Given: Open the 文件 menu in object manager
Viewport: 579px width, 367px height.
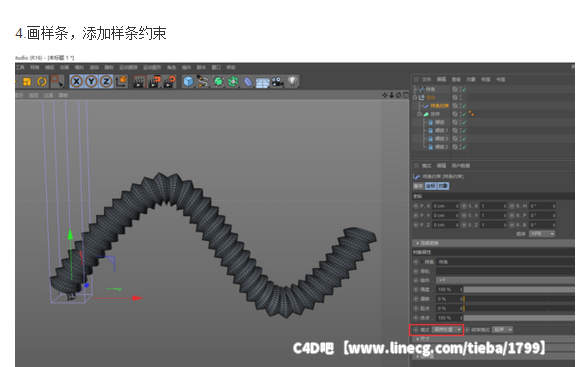Looking at the screenshot, I should pos(426,79).
